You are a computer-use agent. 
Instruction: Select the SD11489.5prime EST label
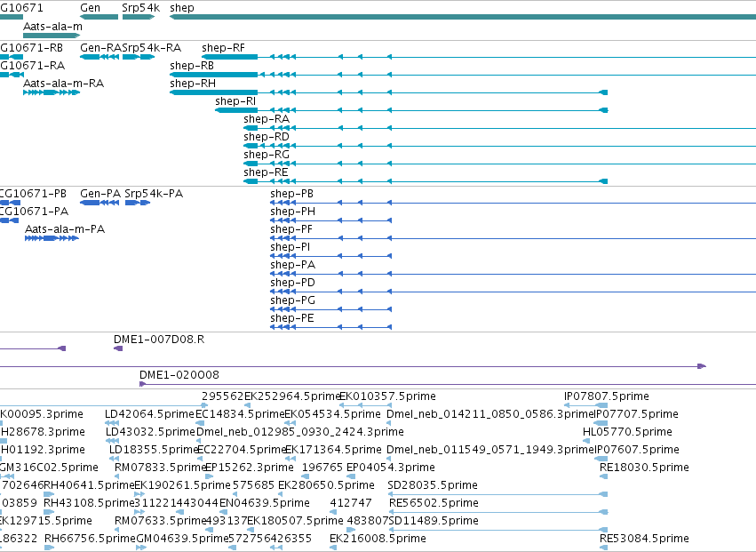pyautogui.click(x=433, y=522)
